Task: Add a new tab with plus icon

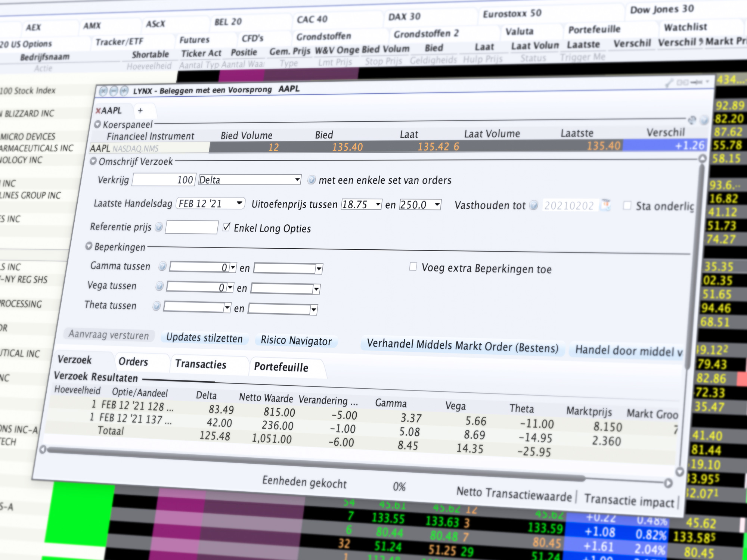Action: pyautogui.click(x=140, y=111)
